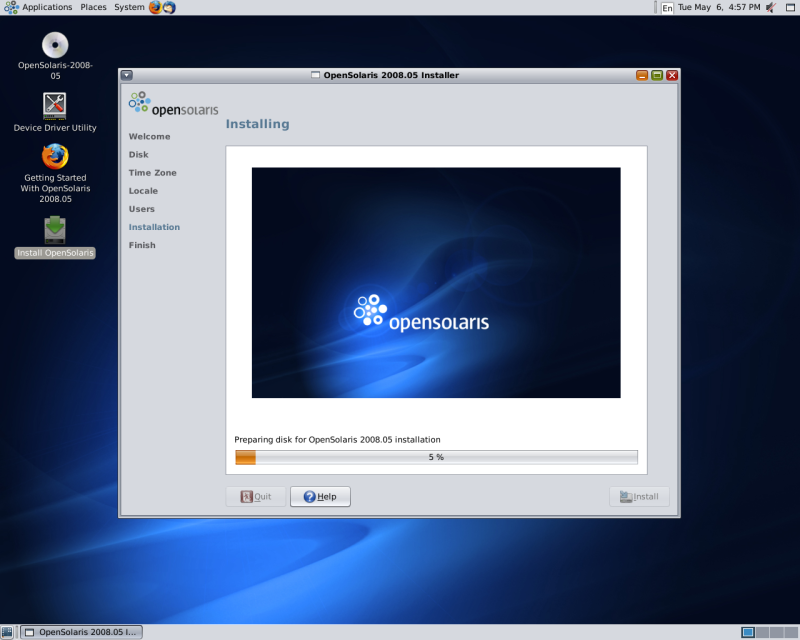This screenshot has width=800, height=640.
Task: Switch to the second workspace
Action: point(762,632)
